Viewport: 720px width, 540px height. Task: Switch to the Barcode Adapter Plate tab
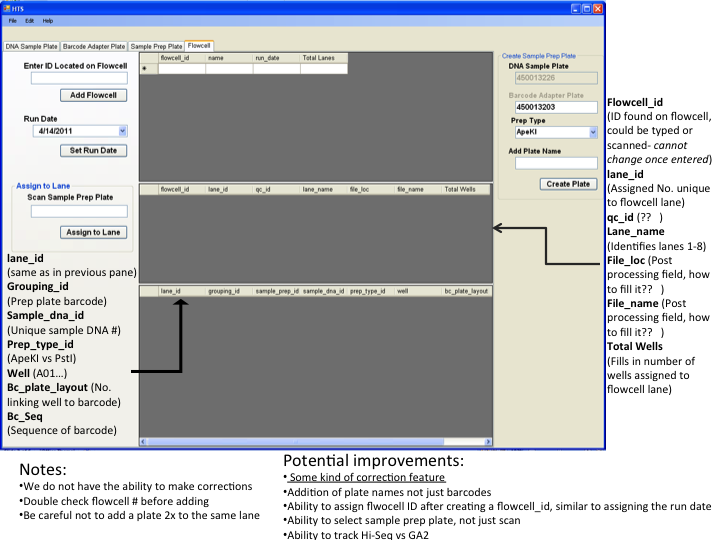(94, 46)
